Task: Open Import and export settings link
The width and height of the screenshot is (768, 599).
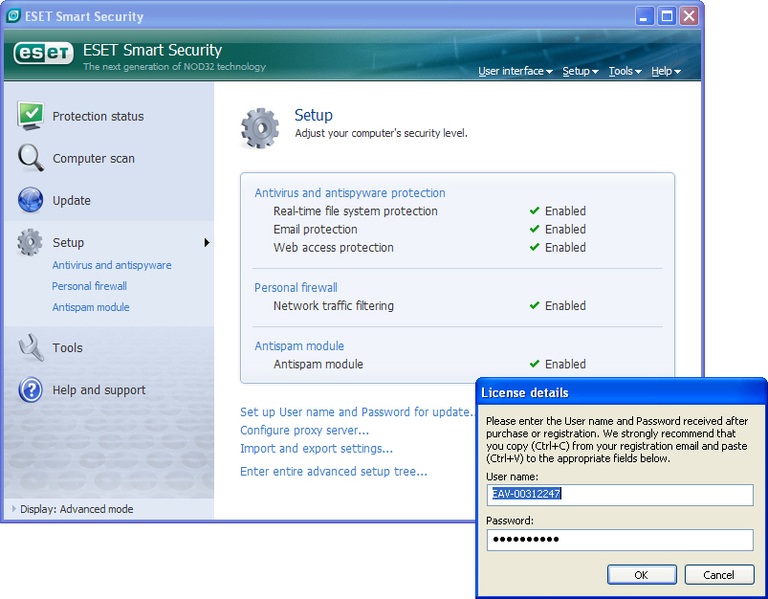Action: [x=316, y=448]
